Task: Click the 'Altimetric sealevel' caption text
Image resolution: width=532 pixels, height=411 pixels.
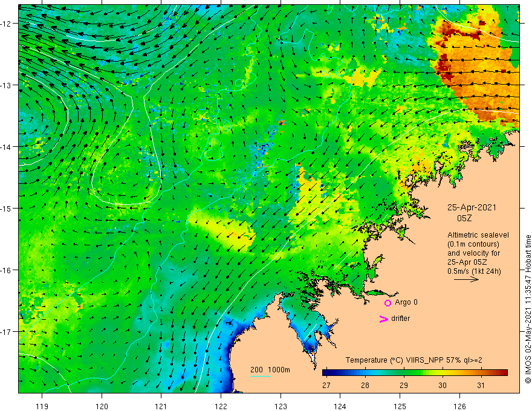Action: (x=478, y=235)
